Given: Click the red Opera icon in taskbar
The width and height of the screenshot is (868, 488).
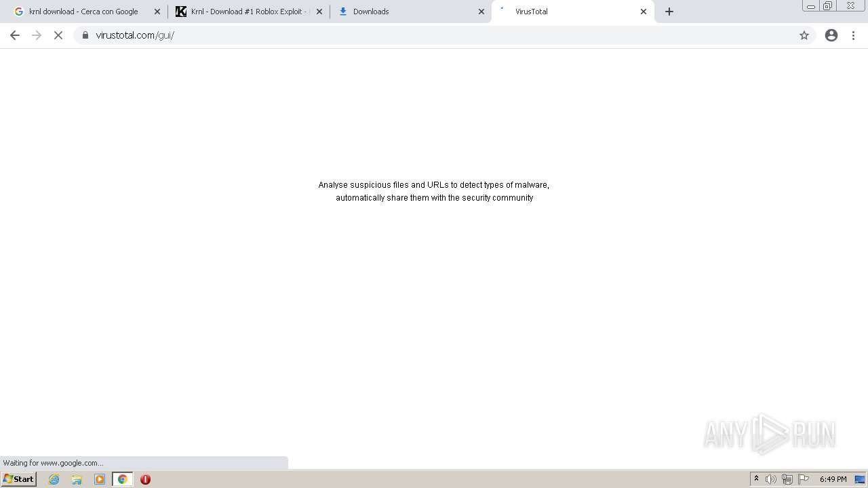Looking at the screenshot, I should tap(145, 479).
